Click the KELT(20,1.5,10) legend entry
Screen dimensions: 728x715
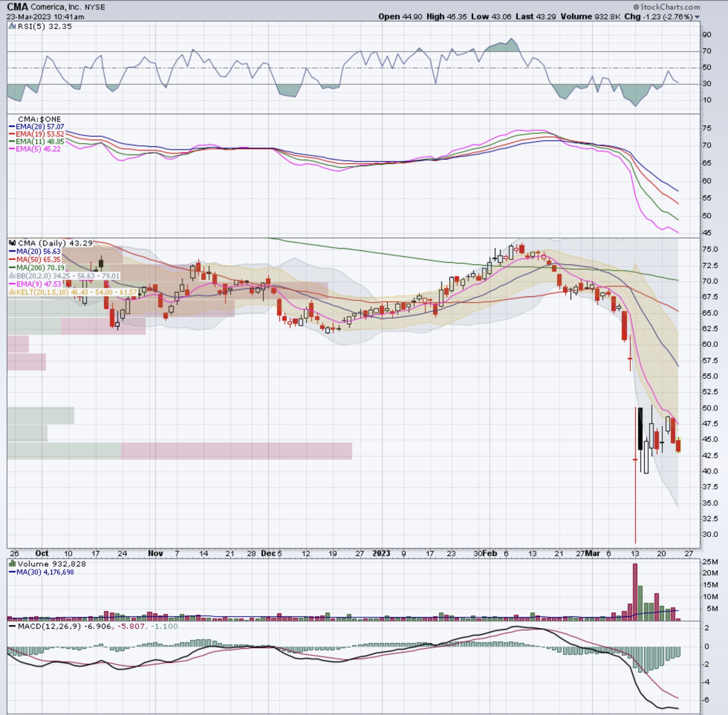click(72, 292)
